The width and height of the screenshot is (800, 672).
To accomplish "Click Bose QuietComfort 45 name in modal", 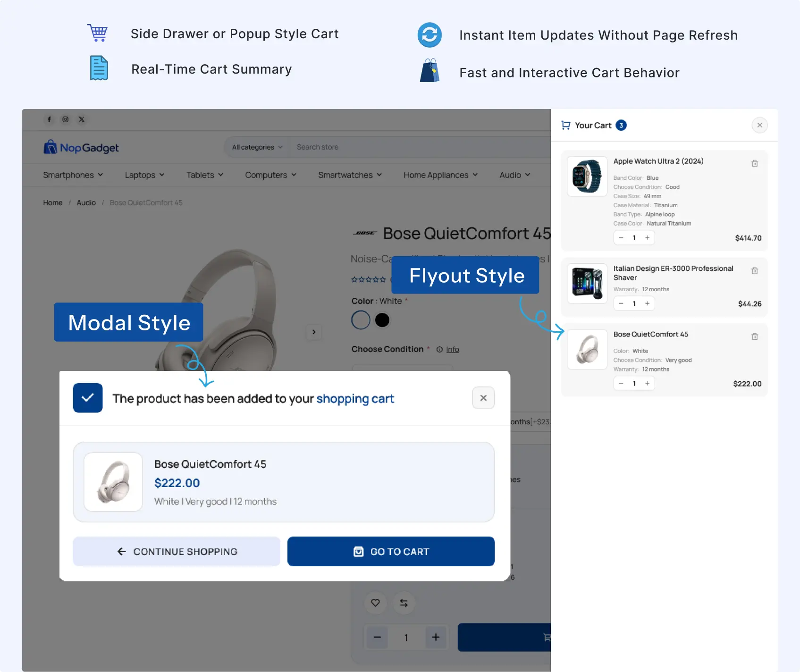I will tap(211, 464).
